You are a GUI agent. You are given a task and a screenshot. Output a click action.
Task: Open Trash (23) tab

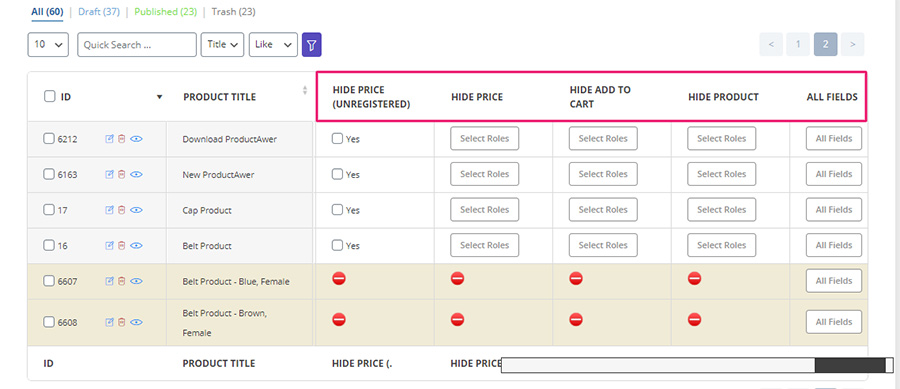[x=234, y=11]
